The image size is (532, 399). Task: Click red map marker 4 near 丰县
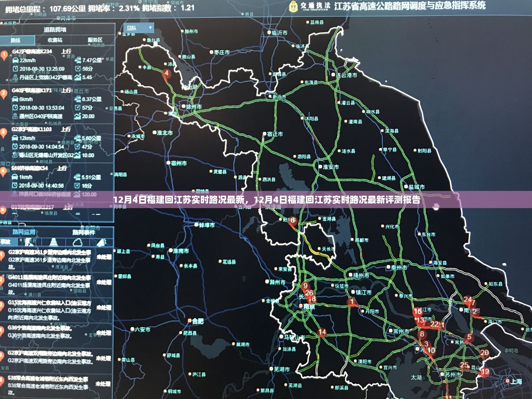(166, 74)
